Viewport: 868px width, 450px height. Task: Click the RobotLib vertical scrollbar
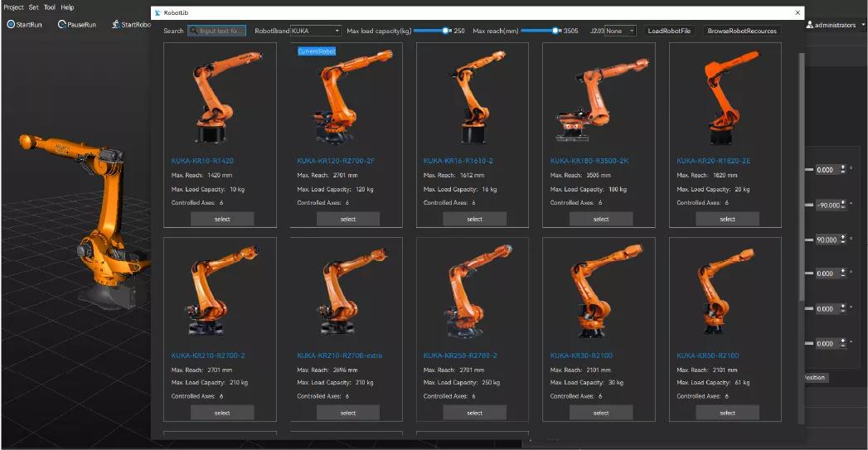pyautogui.click(x=801, y=177)
